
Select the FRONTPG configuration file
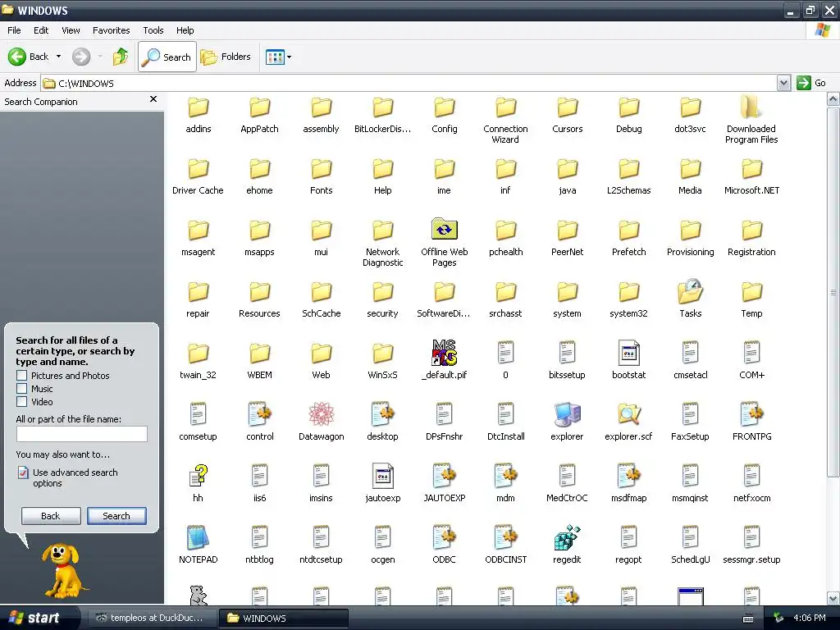tap(751, 414)
